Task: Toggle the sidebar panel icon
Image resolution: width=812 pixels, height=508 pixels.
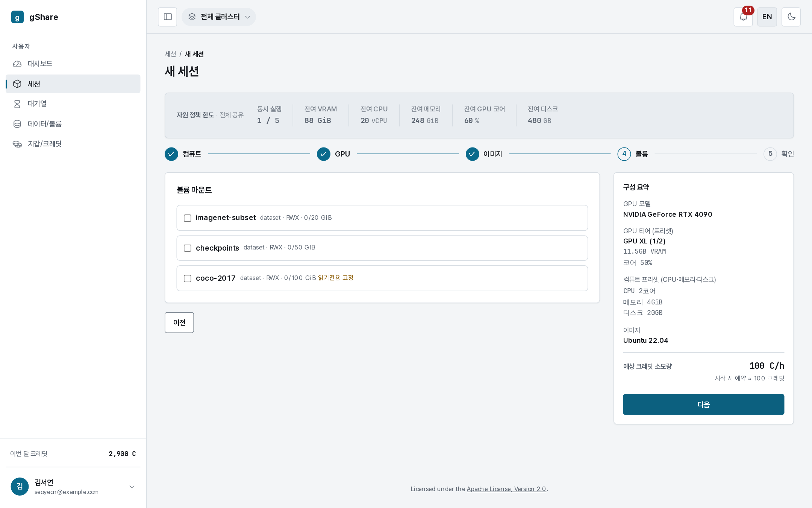Action: click(167, 17)
